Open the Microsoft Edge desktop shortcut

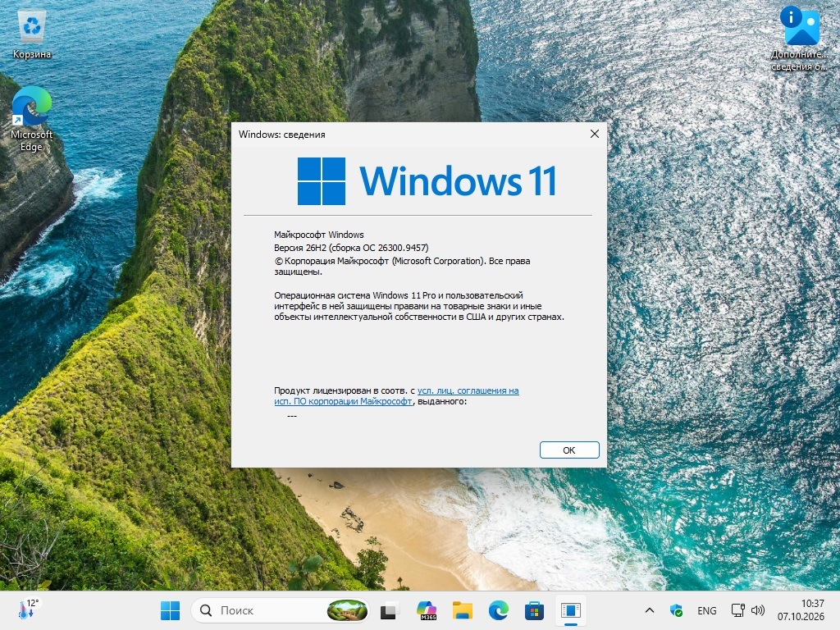coord(32,119)
